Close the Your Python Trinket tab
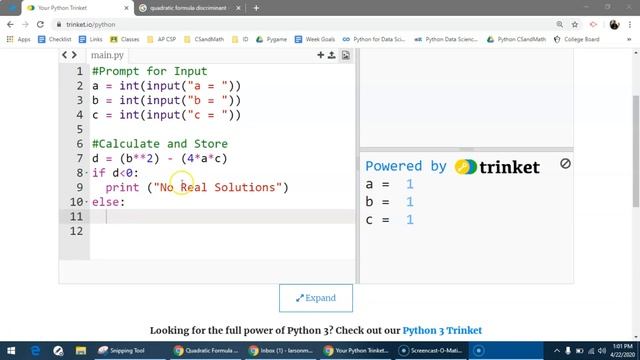 (x=126, y=8)
